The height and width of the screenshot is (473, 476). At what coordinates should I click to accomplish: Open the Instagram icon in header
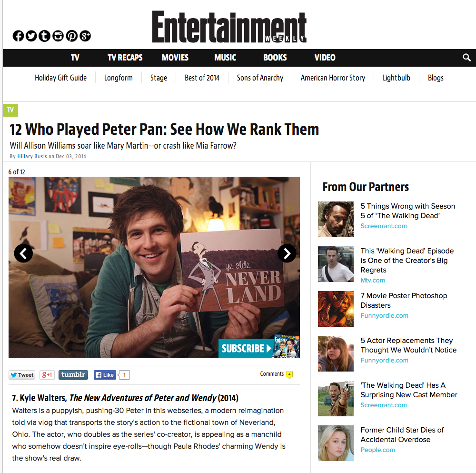coord(58,36)
